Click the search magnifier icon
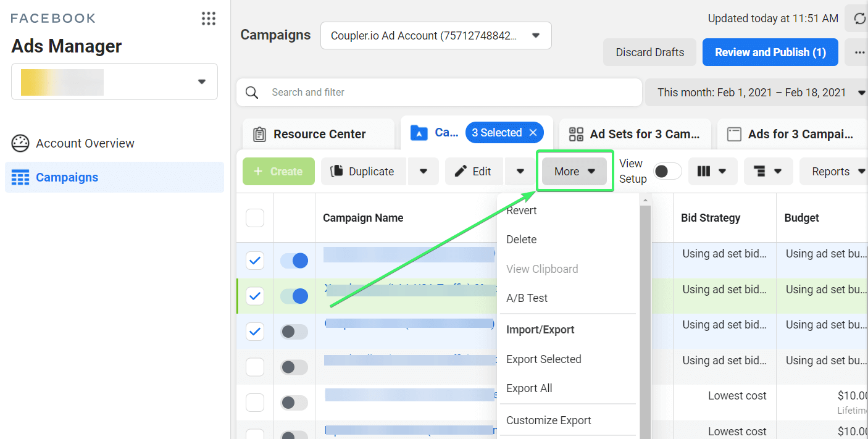Screen dimensions: 868x439 (252, 92)
